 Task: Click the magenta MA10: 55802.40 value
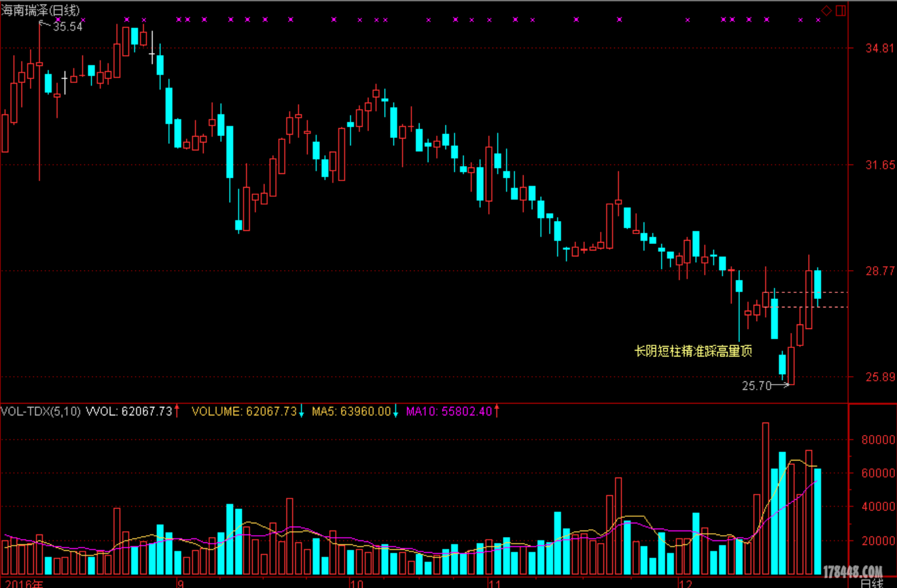tap(449, 411)
